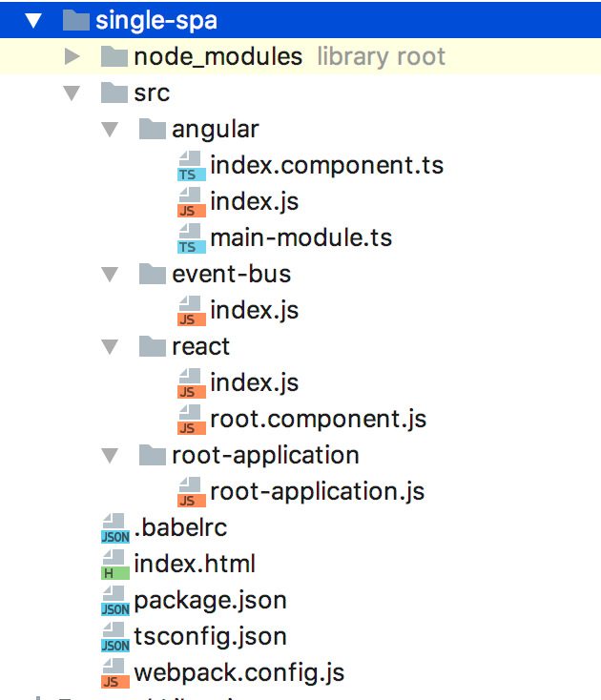Open the tsconfig.json file

(210, 637)
